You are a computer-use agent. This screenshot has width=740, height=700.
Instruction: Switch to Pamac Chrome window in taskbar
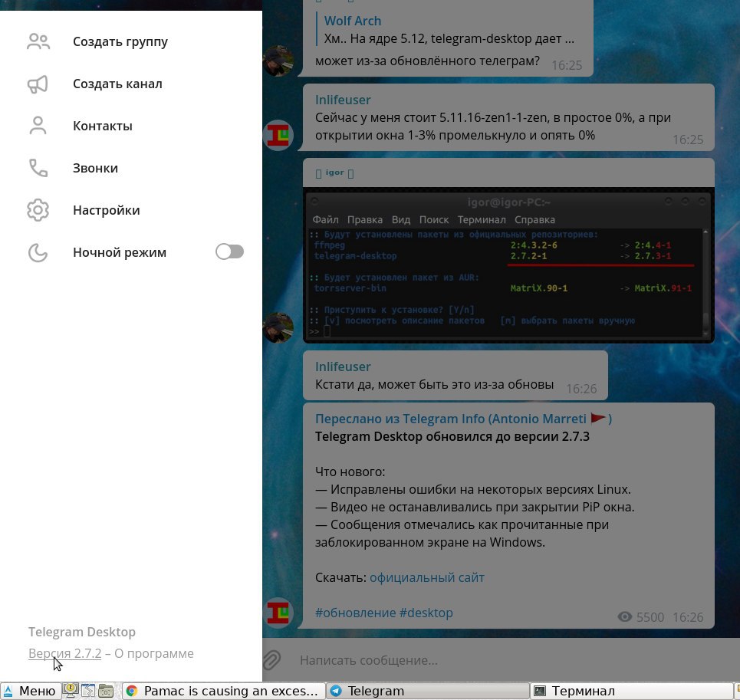(x=224, y=691)
